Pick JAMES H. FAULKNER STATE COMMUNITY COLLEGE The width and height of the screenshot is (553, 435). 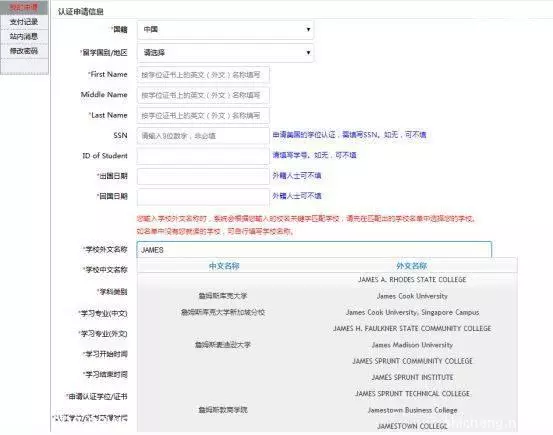(x=412, y=328)
